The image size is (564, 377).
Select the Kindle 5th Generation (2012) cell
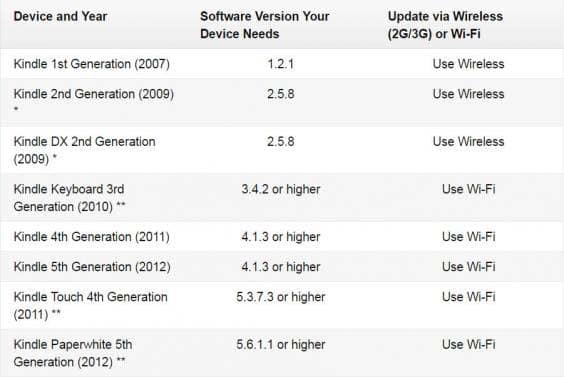click(92, 267)
